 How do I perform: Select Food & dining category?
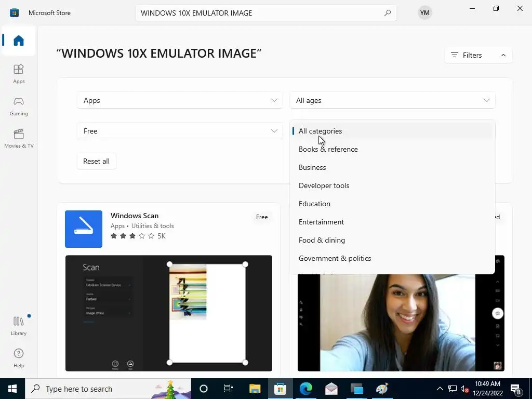tap(392, 240)
